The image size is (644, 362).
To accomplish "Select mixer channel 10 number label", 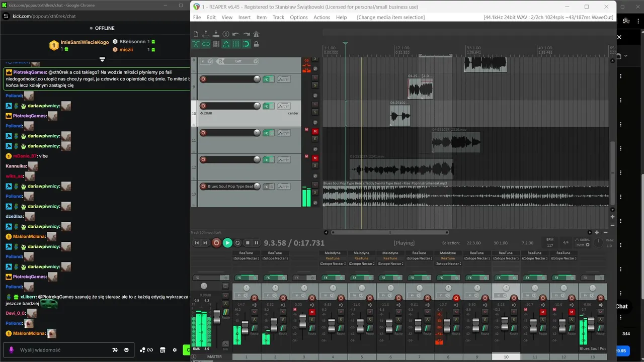I will (506, 356).
